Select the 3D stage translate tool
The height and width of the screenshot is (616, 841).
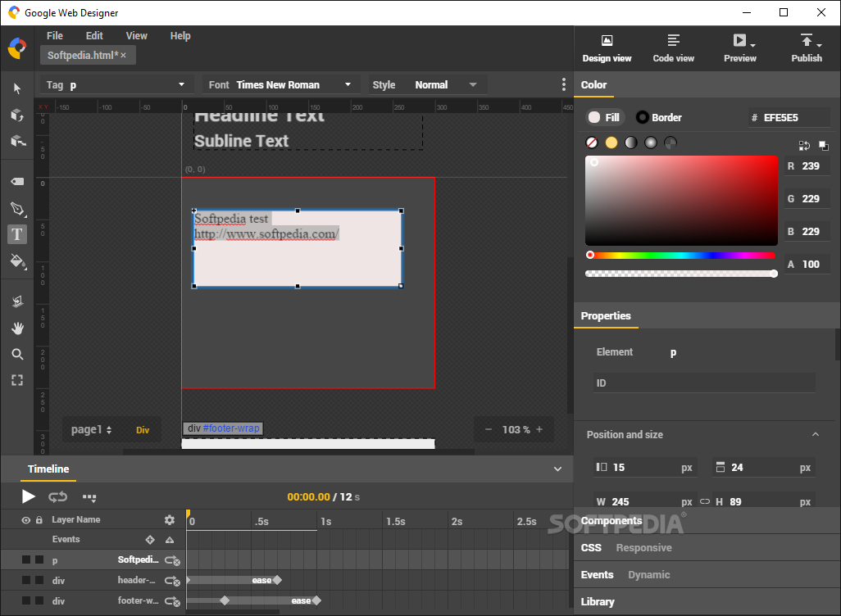(x=18, y=141)
